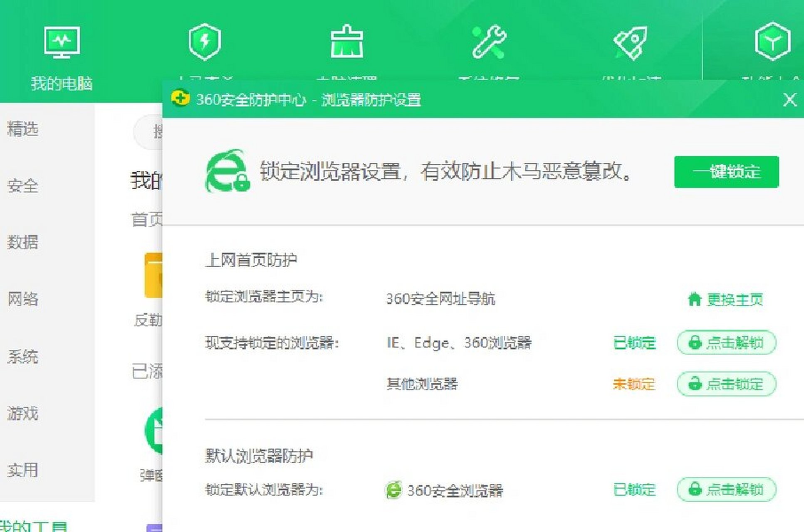
Task: Click the search box behind dialog
Action: 148,132
